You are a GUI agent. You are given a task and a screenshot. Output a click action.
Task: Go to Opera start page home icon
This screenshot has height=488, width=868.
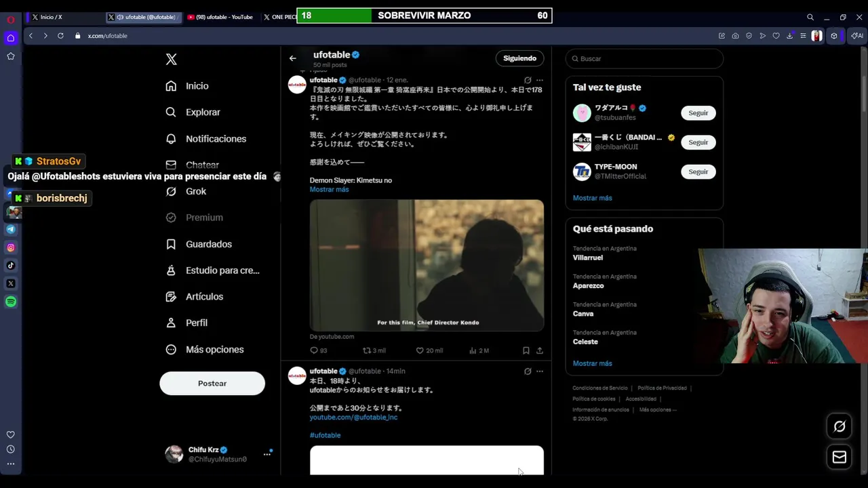[x=11, y=38]
